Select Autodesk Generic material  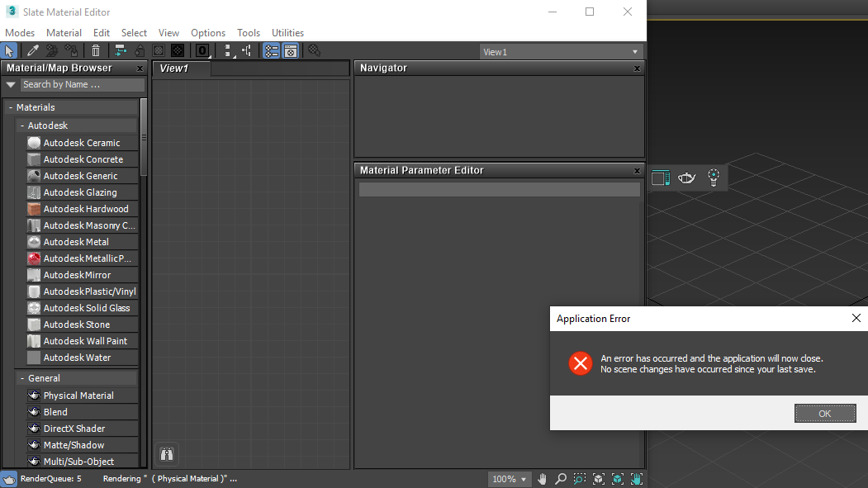coord(82,176)
